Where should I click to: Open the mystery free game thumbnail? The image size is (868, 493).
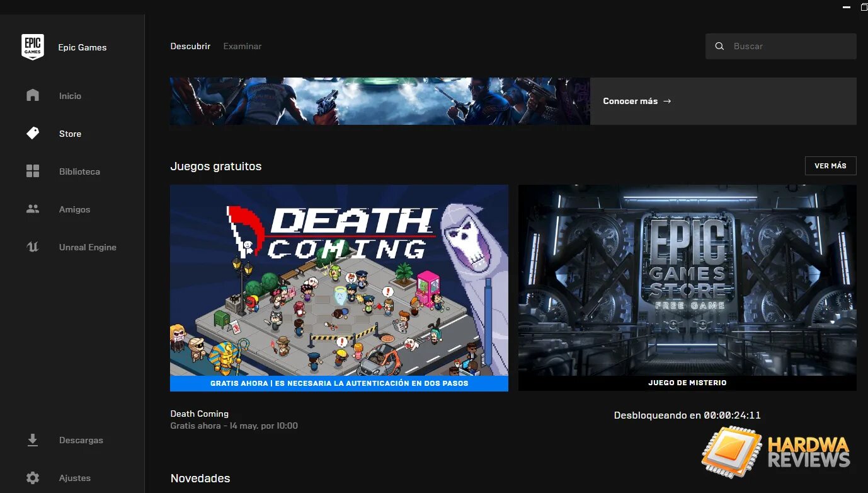687,280
